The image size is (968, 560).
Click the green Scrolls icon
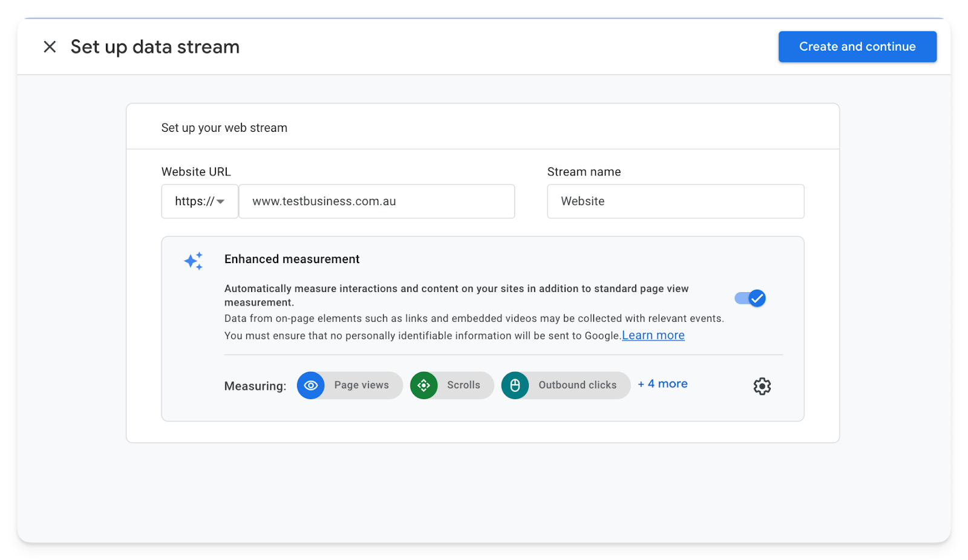pyautogui.click(x=424, y=385)
